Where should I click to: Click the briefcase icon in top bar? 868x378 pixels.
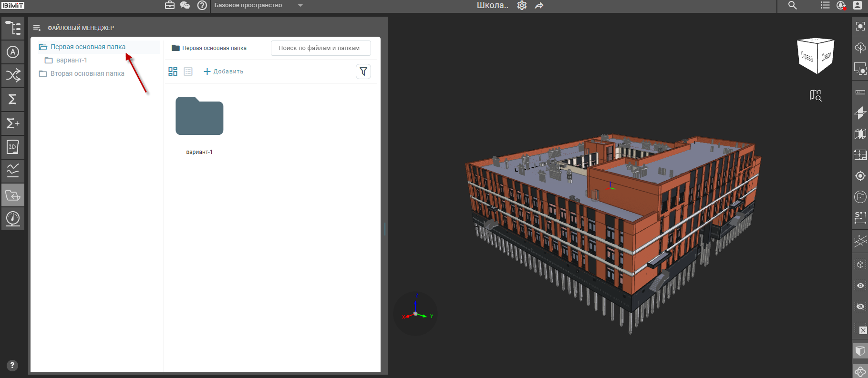click(170, 5)
